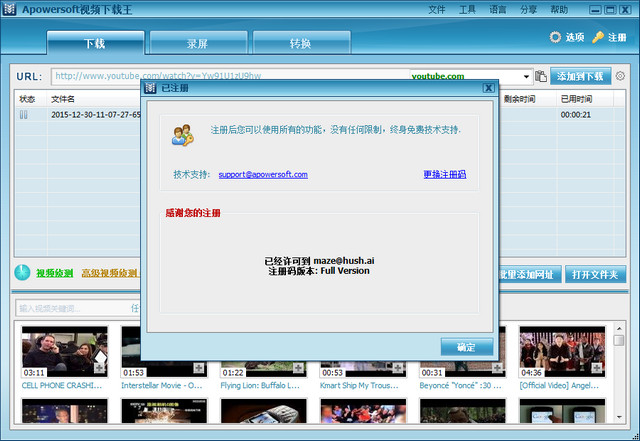Click the 已用时间 column header
Screen dimensions: 640x441
tap(576, 99)
